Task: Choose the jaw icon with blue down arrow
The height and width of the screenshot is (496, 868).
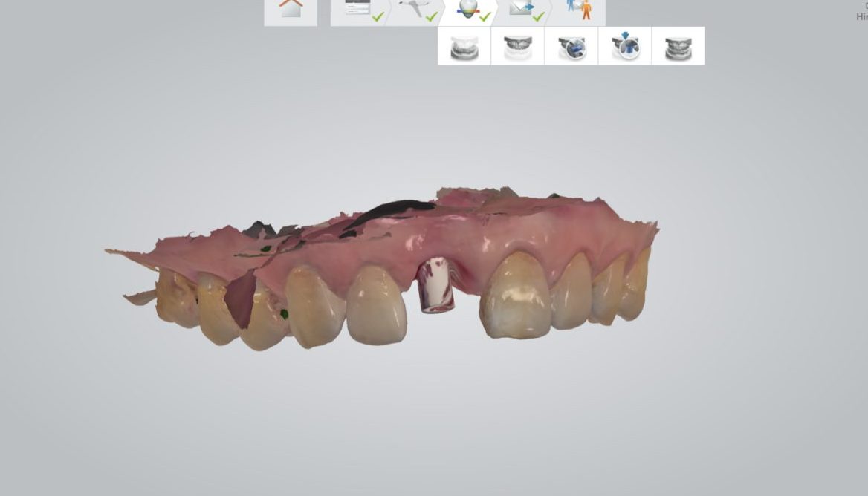Action: click(x=625, y=47)
